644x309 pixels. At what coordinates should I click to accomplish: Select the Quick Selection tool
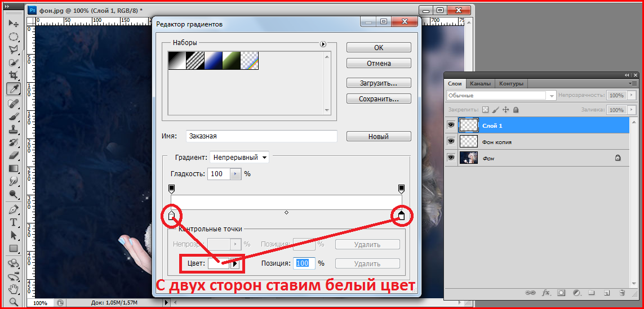[x=13, y=62]
